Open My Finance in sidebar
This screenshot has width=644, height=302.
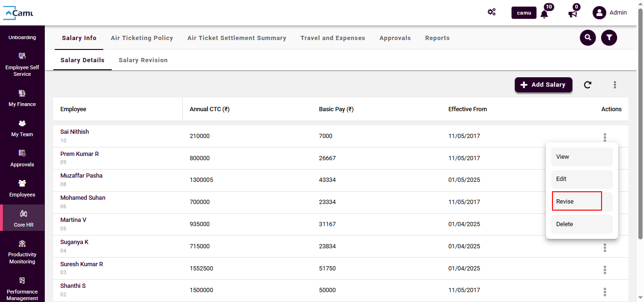click(x=22, y=98)
